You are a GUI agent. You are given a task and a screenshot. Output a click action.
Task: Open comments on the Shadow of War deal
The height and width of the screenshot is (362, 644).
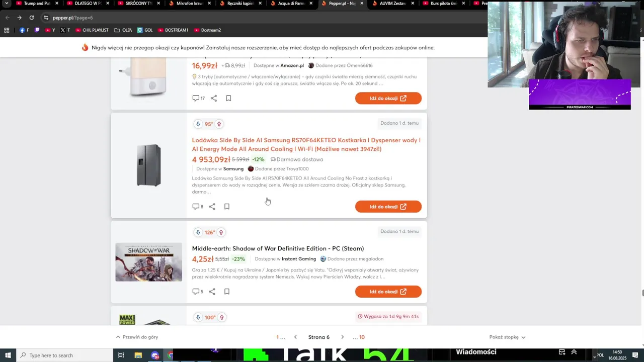click(198, 292)
